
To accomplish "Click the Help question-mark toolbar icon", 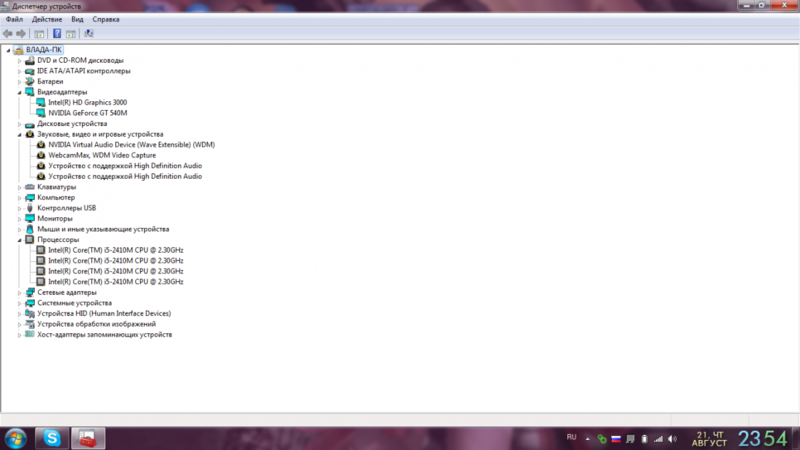I will 57,34.
